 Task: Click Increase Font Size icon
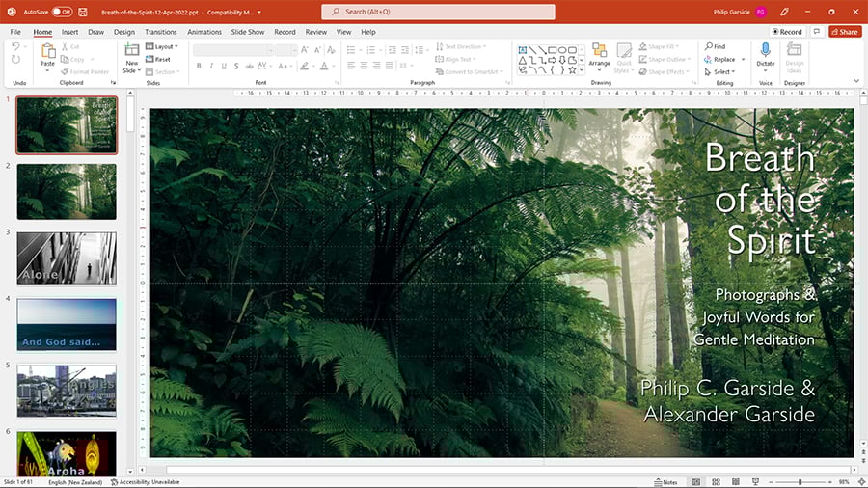305,50
